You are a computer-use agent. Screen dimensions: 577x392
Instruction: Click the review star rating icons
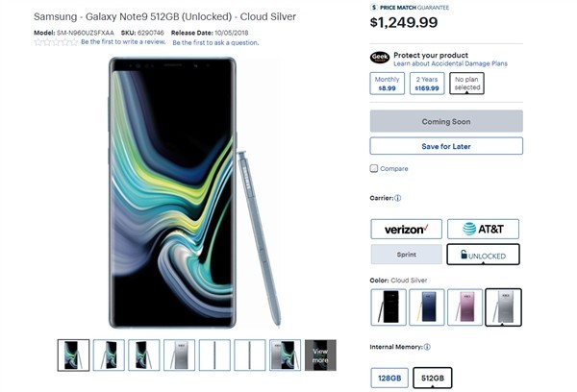(55, 42)
